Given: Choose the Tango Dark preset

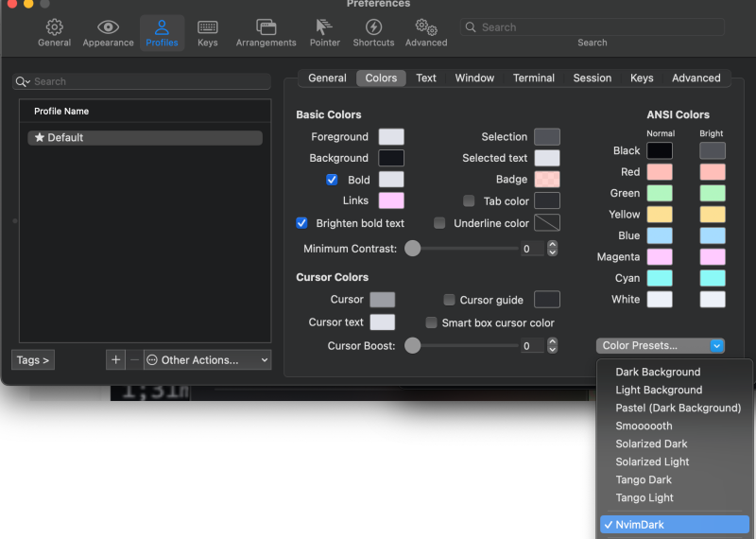Looking at the screenshot, I should (x=675, y=479).
